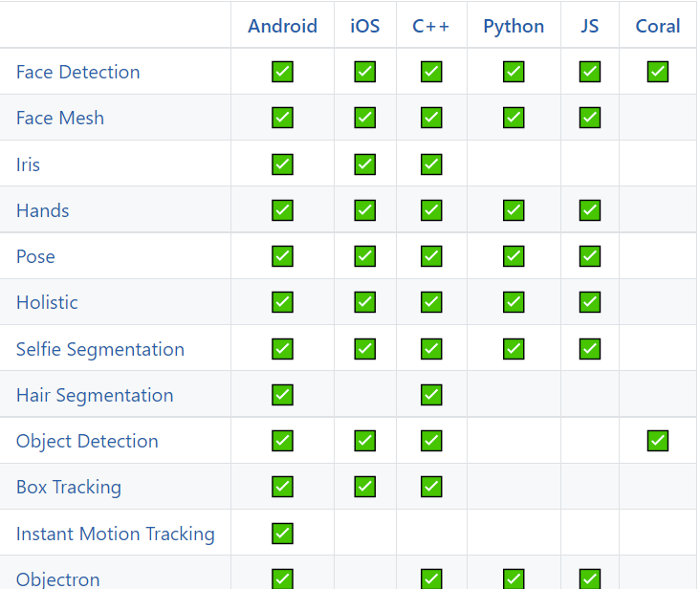Click the Coral column header
Image resolution: width=700 pixels, height=589 pixels.
pos(658,26)
